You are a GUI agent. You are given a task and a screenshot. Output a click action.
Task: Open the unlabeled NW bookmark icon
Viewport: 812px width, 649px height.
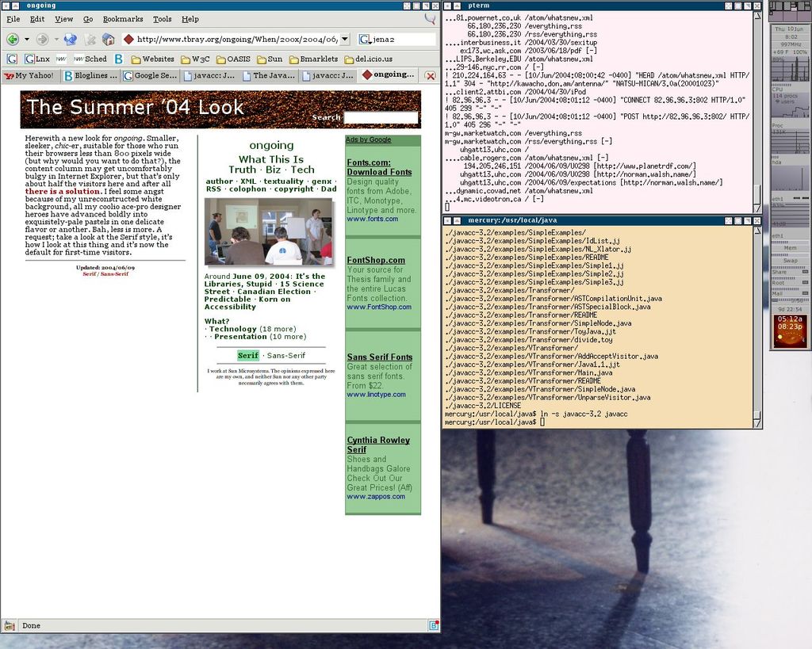[x=61, y=59]
